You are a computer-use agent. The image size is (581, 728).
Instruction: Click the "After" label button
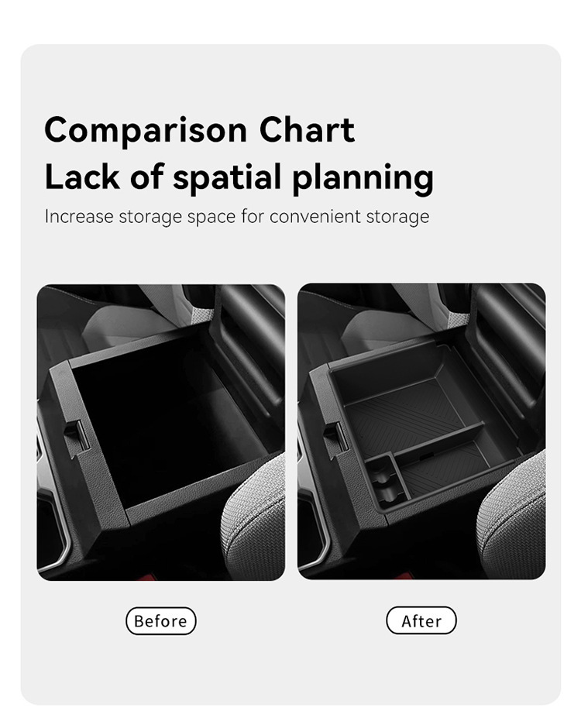(421, 621)
